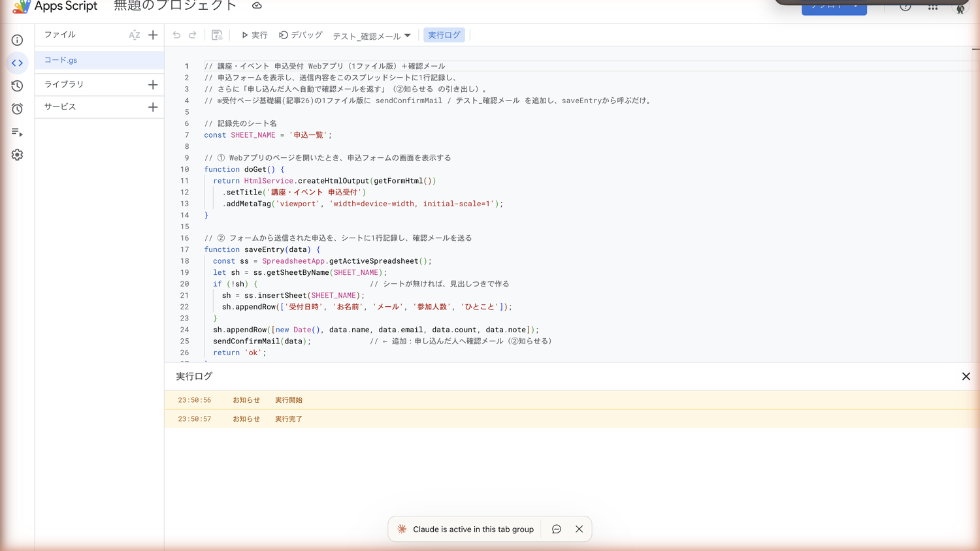Click お知らせ label in 実行開始 row
The image size is (980, 551).
(x=246, y=400)
